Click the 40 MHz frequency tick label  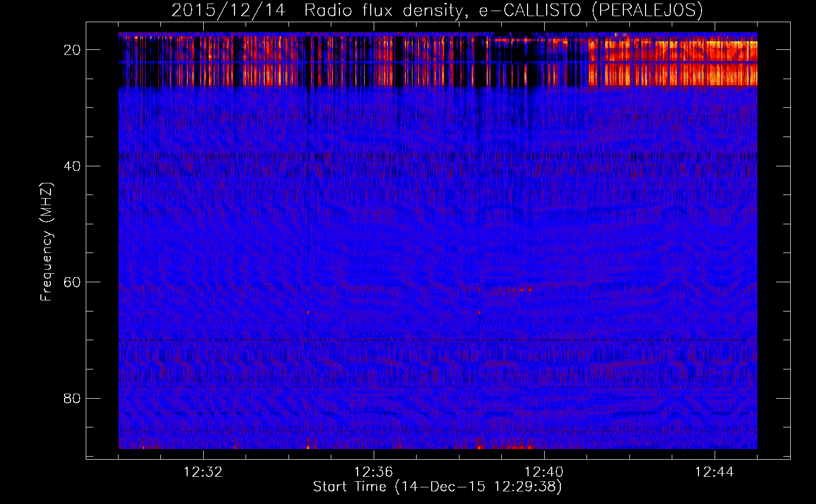(x=73, y=166)
